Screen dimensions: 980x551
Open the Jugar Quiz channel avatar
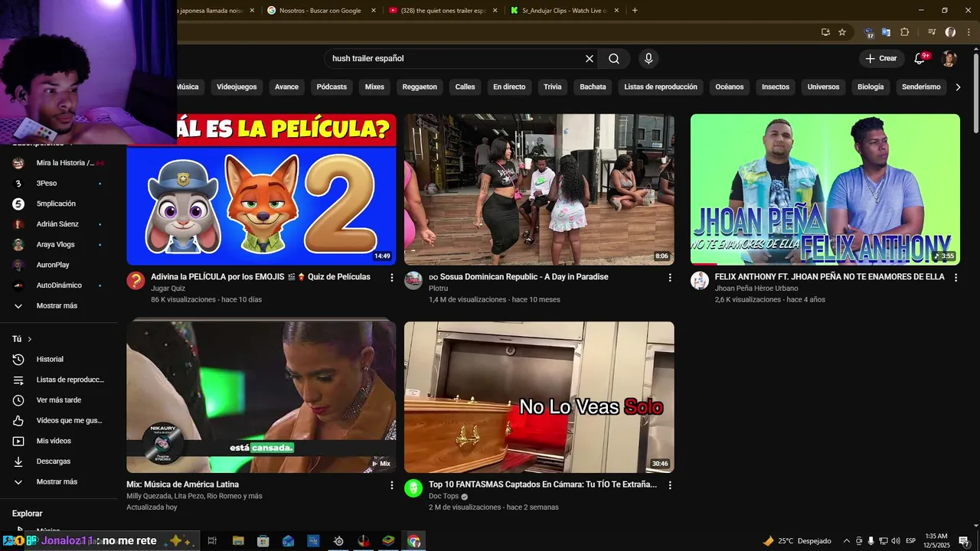[x=136, y=280]
